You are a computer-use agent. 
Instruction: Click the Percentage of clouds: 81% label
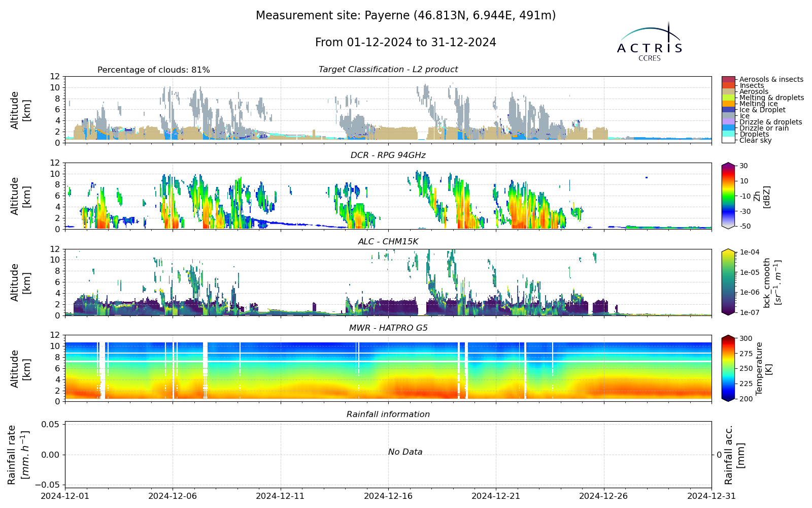(x=154, y=70)
